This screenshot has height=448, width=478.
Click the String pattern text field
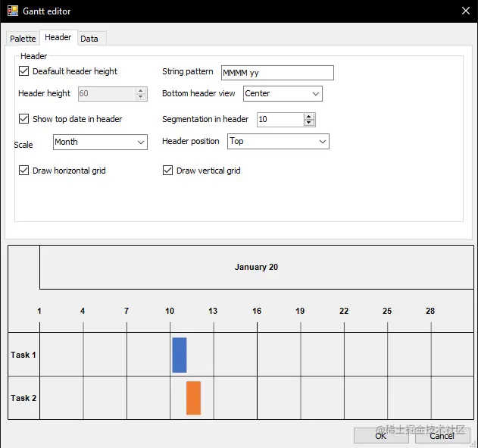(277, 73)
